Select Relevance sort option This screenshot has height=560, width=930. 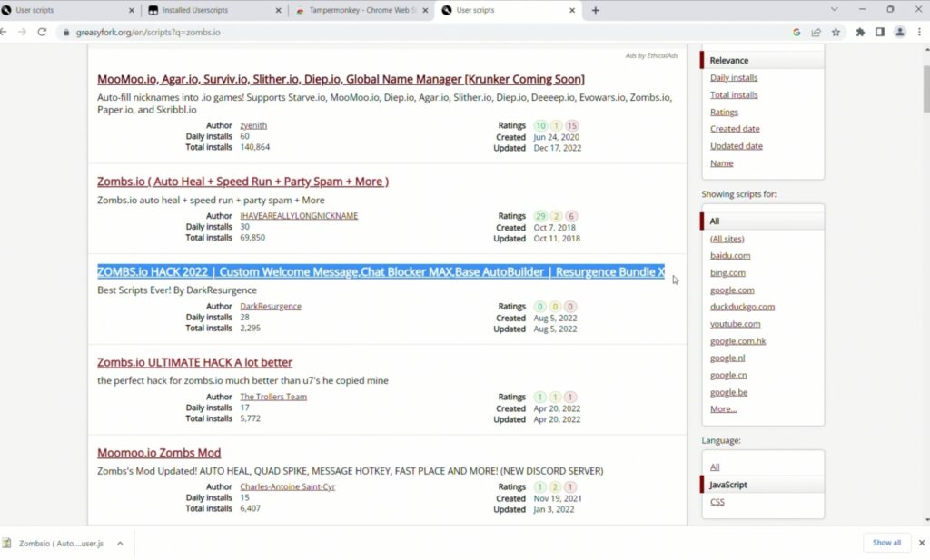tap(763, 61)
